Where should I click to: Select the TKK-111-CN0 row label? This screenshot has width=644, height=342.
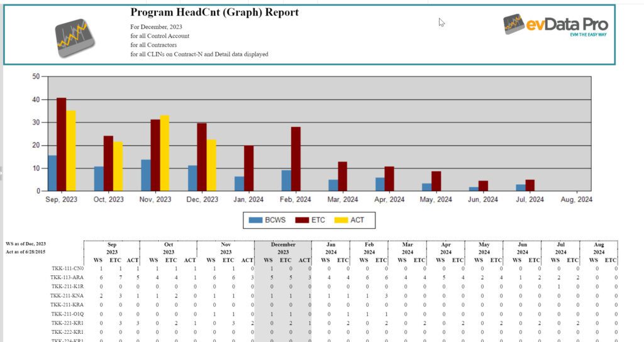click(x=67, y=268)
